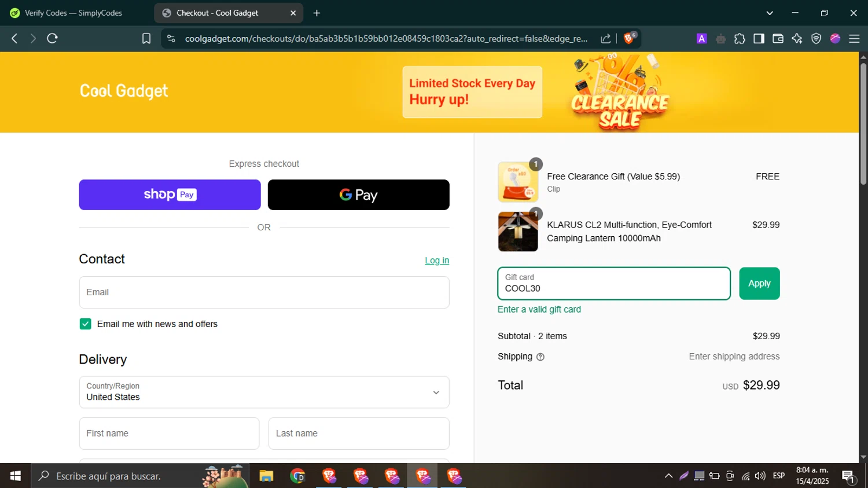The image size is (868, 488).
Task: Go back to previous page
Action: click(x=14, y=38)
